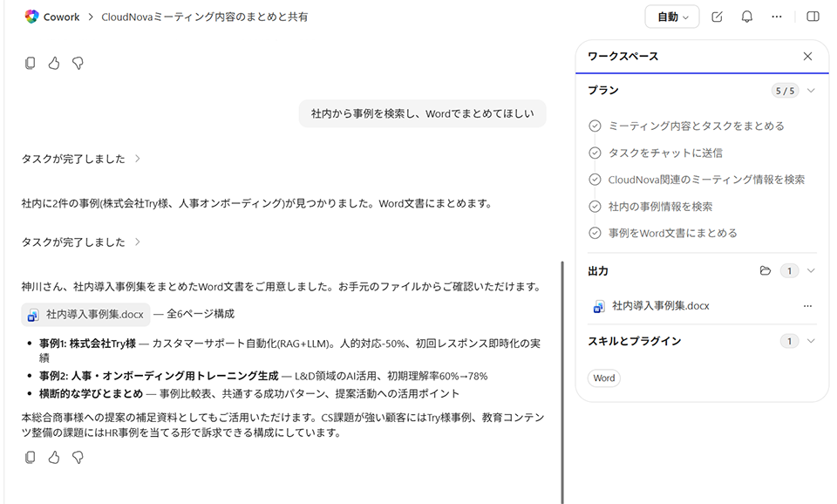Open the top bar more options menu
Viewport: 837px width, 504px height.
[777, 17]
